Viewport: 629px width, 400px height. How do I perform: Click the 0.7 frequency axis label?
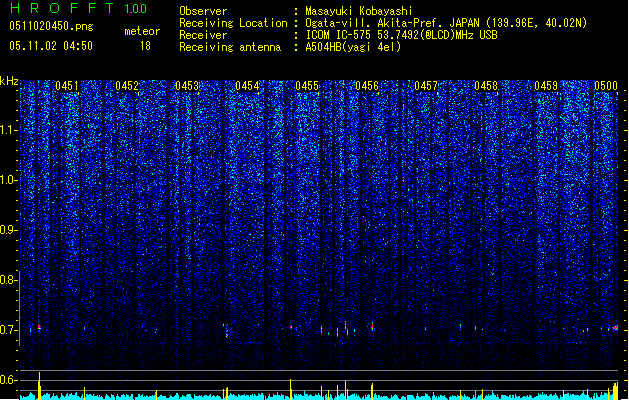[9, 330]
